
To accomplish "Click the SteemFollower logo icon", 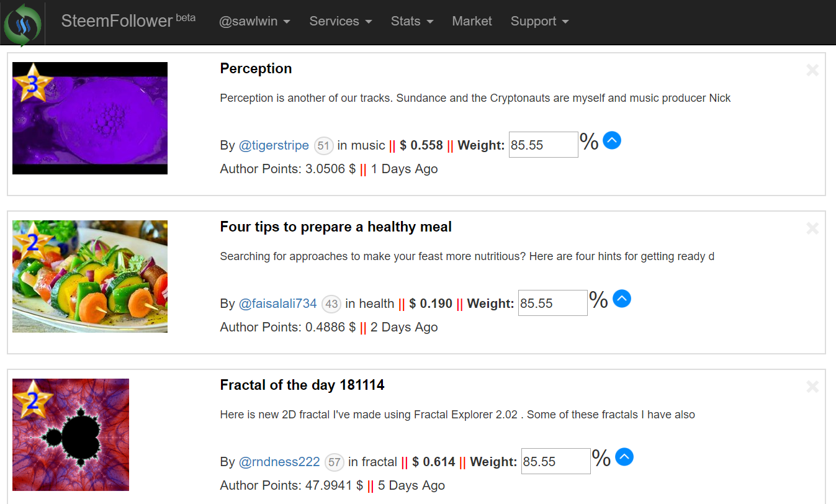I will [x=22, y=24].
